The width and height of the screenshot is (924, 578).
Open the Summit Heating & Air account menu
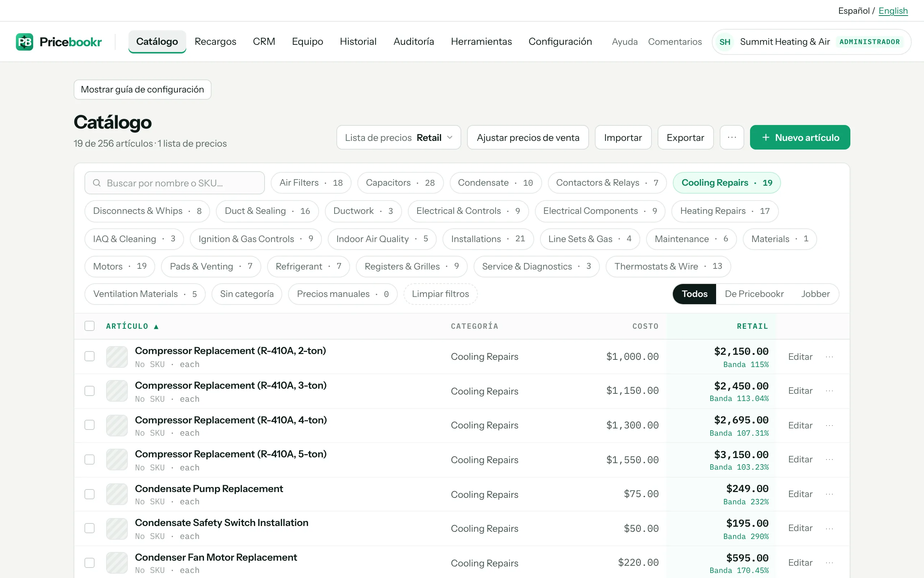(811, 42)
